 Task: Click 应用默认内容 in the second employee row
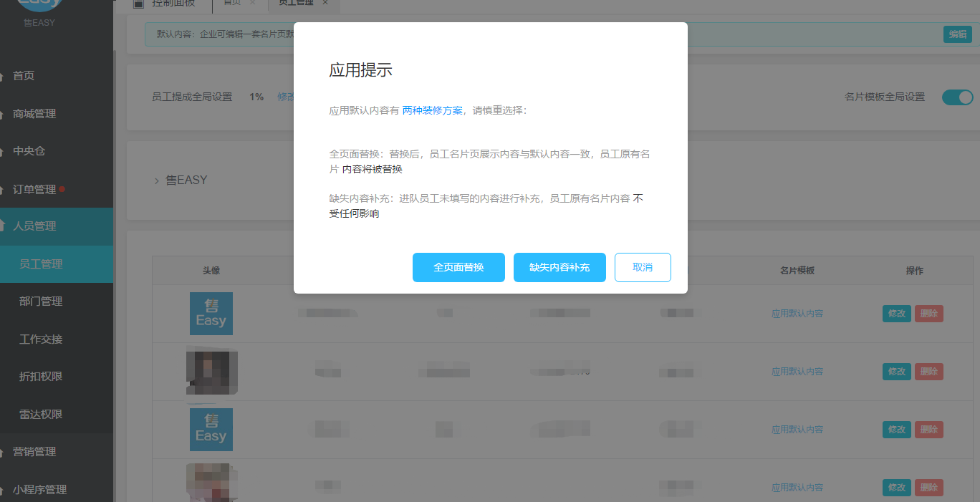[x=797, y=372]
